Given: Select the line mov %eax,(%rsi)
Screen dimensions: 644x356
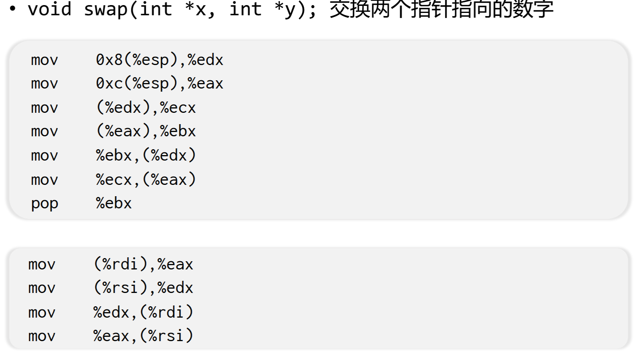Looking at the screenshot, I should tap(111, 336).
